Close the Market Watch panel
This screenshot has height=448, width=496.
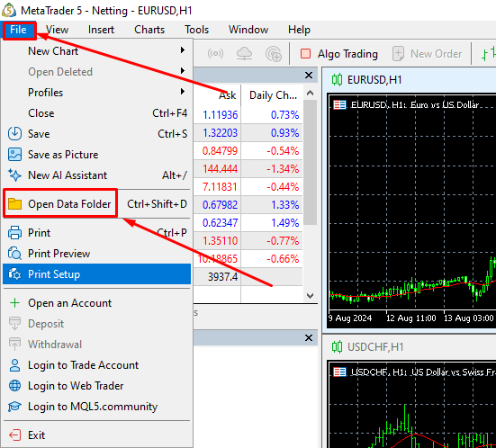pos(309,76)
